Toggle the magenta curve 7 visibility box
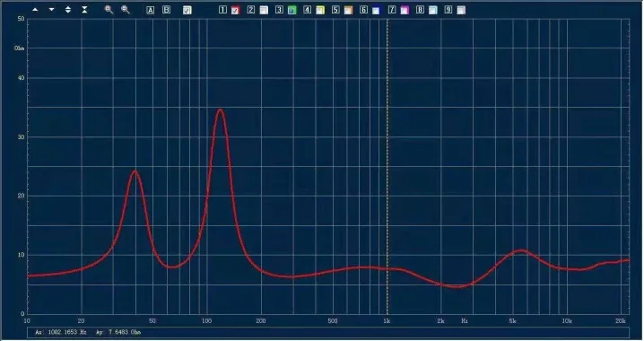The height and width of the screenshot is (341, 644). 405,10
